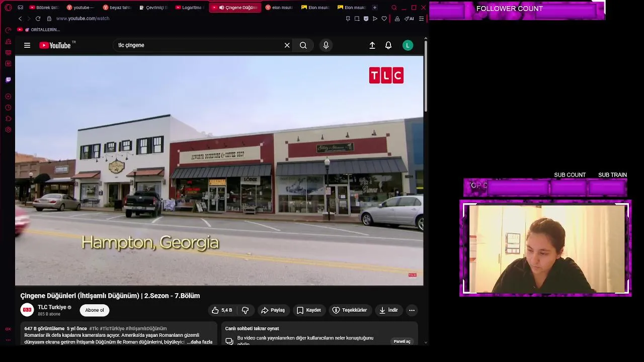The width and height of the screenshot is (644, 362).
Task: Go back with the browser arrow
Action: (x=20, y=19)
